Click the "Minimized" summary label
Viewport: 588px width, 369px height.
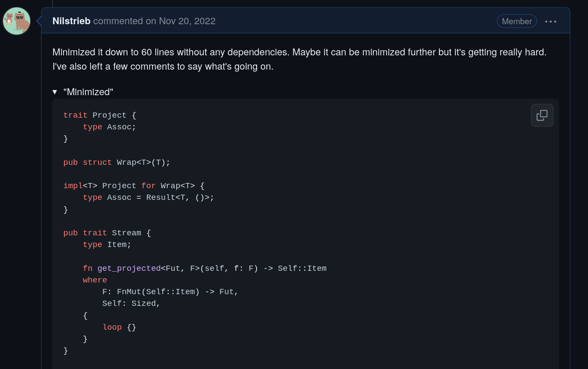click(88, 92)
